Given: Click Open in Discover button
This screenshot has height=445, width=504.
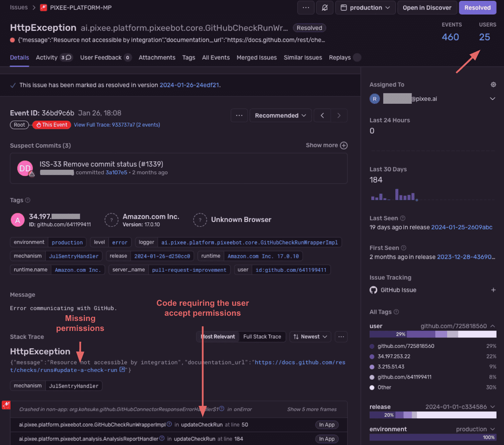Looking at the screenshot, I should (x=427, y=8).
